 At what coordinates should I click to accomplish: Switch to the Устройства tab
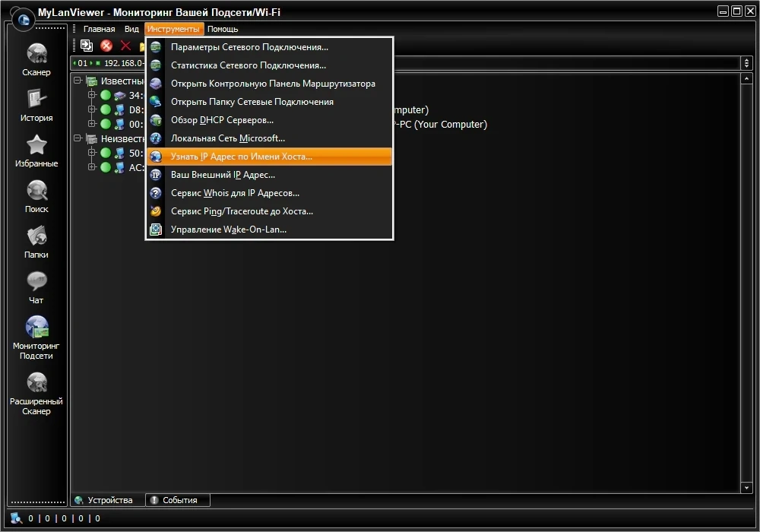coord(108,500)
